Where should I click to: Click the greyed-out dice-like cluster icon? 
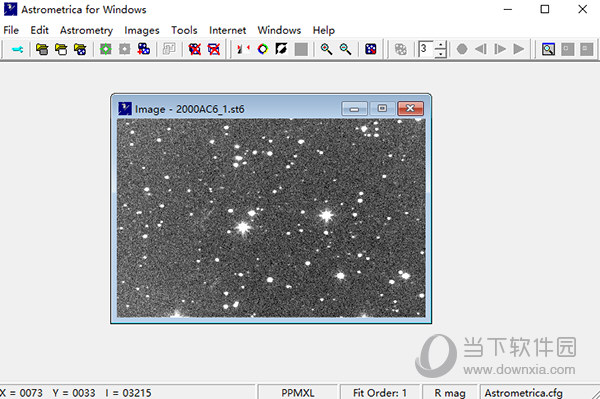coord(401,49)
